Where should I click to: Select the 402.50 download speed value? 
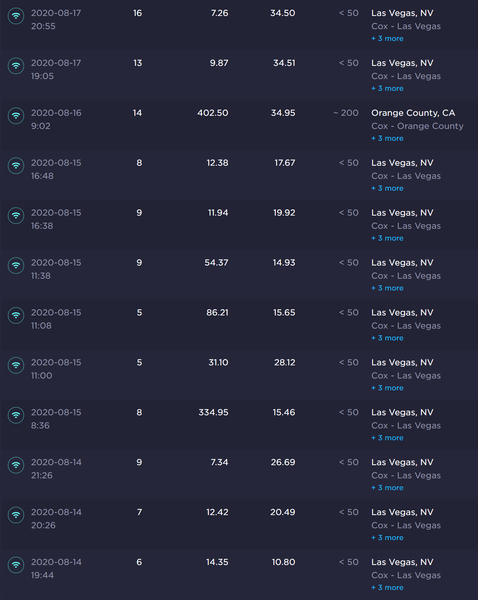213,113
